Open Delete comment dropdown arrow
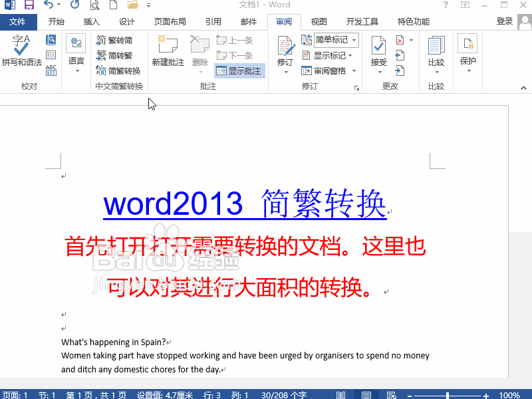532x399 pixels. (x=201, y=72)
